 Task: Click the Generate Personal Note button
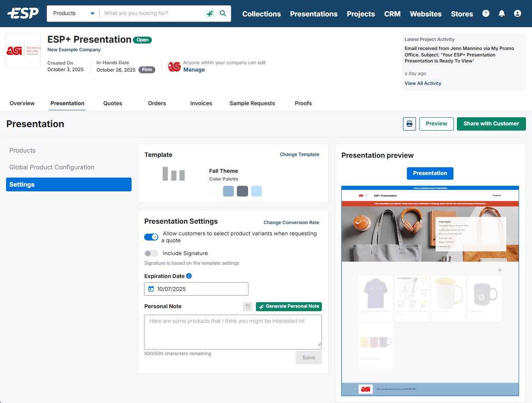(x=289, y=306)
